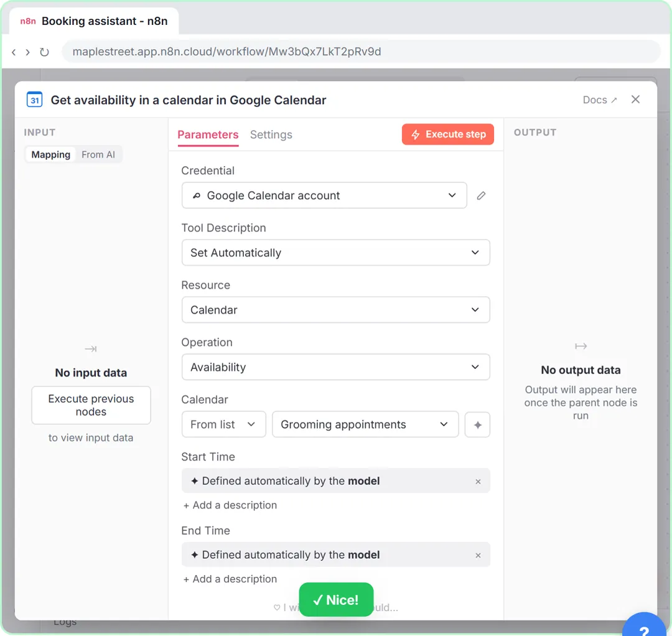
Task: Click the Execute step button
Action: (x=448, y=134)
